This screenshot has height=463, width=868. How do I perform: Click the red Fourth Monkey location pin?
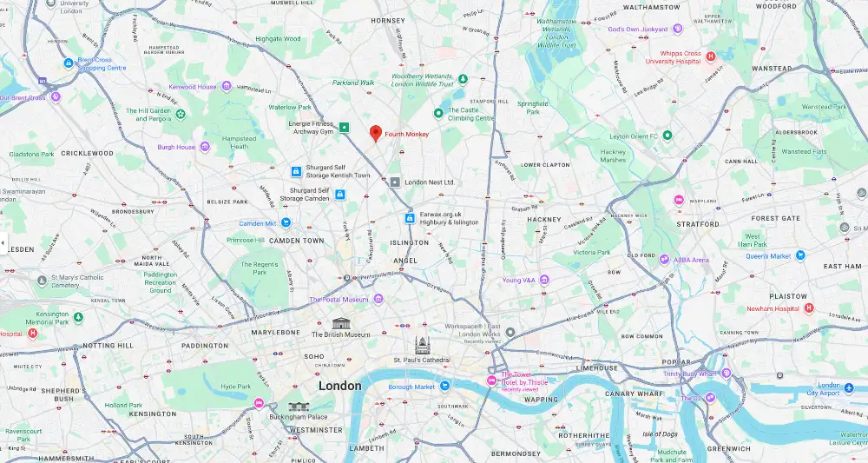376,134
